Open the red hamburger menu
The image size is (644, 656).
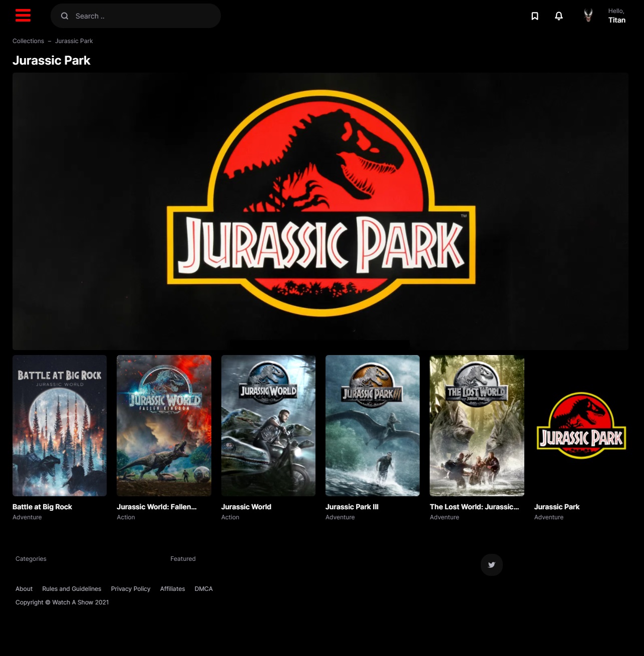pos(23,16)
